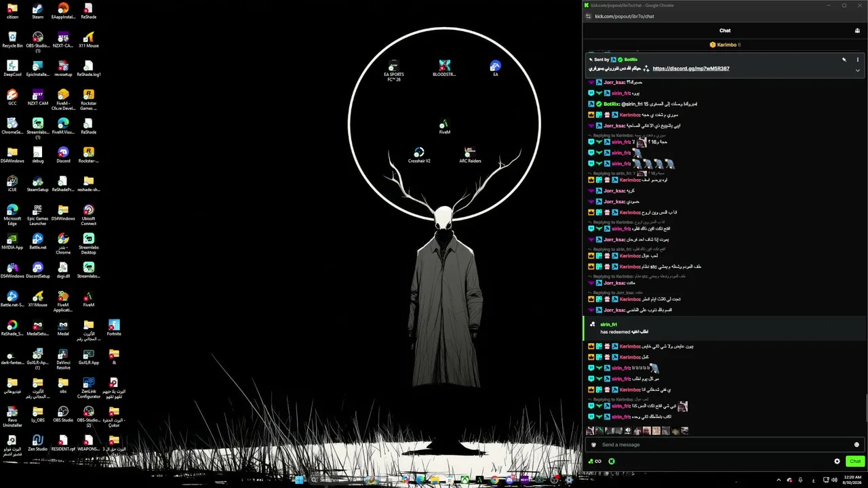Open site info icon in address bar
This screenshot has height=488, width=868.
pos(588,16)
